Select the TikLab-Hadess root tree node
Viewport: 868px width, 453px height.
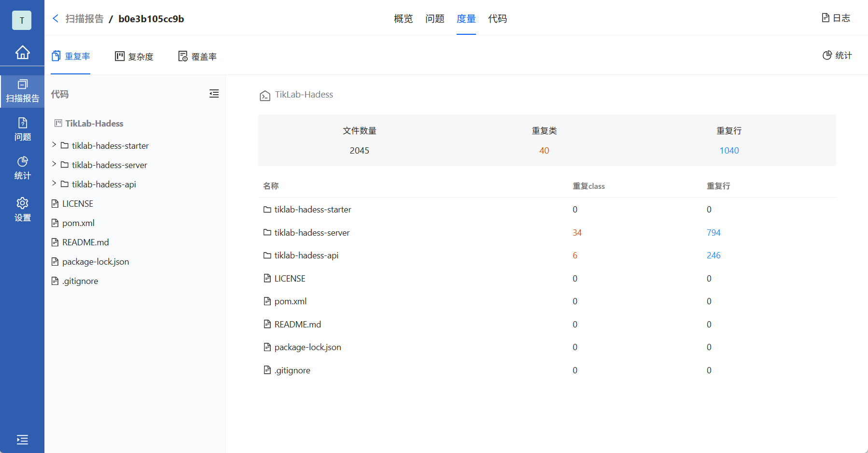point(89,124)
